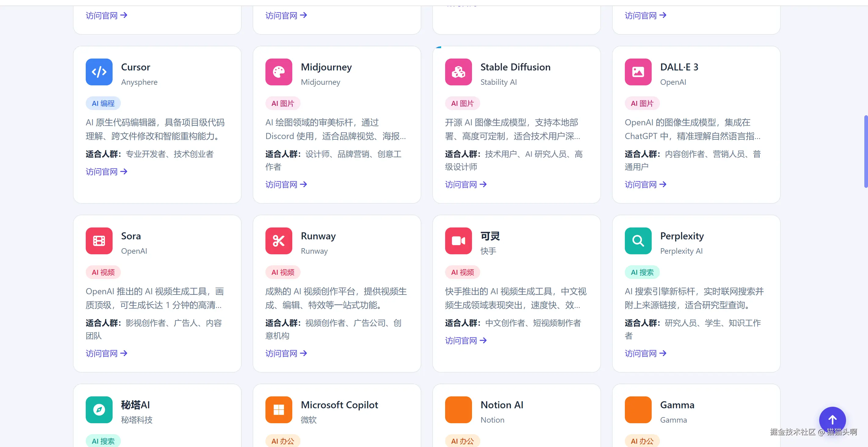Viewport: 868px width, 447px height.
Task: Click the Microsoft Copilot windows icon
Action: point(279,409)
